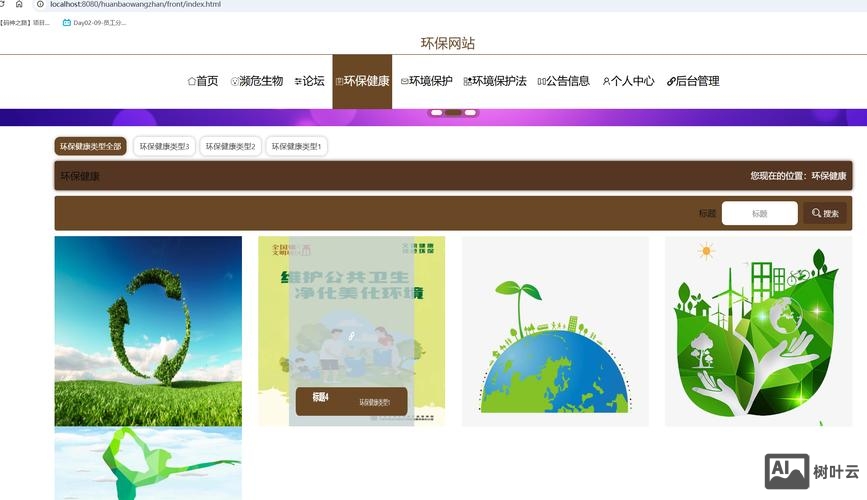Open the Day02-09 bookmark
Screen dimensions: 867x500
(x=95, y=23)
